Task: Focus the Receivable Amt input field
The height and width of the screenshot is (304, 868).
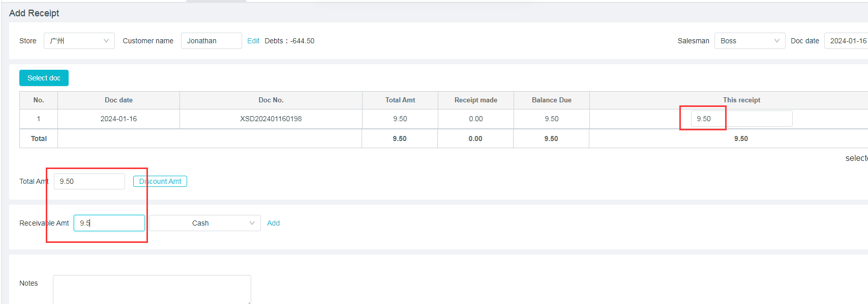Action: coord(109,223)
